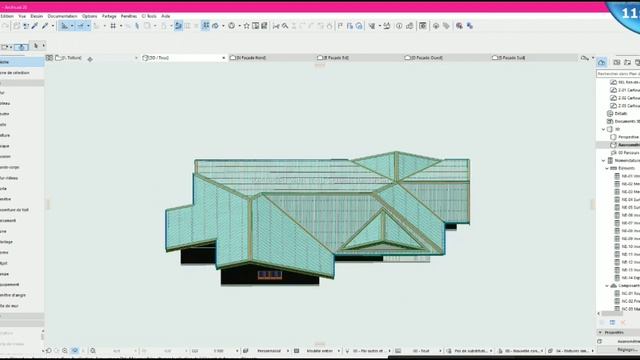The image size is (640, 360).
Task: Click the globe icon in the top toolbar
Action: [x=436, y=26]
